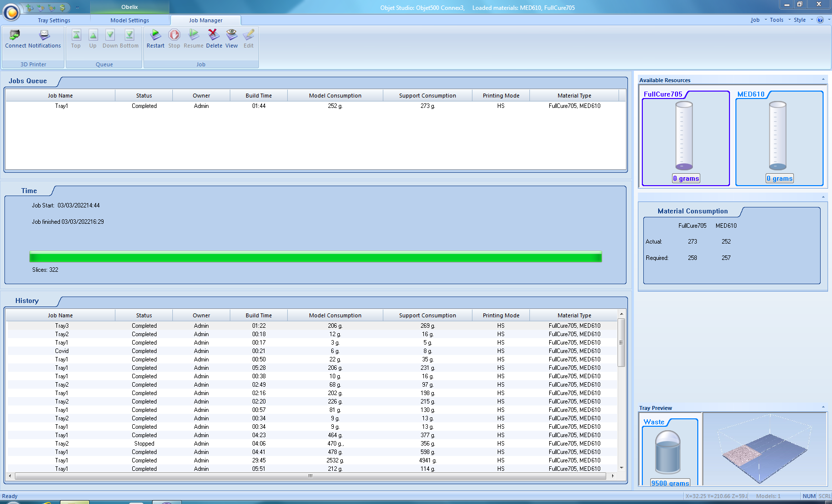Sort History by Build Time column header
Image resolution: width=832 pixels, height=504 pixels.
[259, 315]
